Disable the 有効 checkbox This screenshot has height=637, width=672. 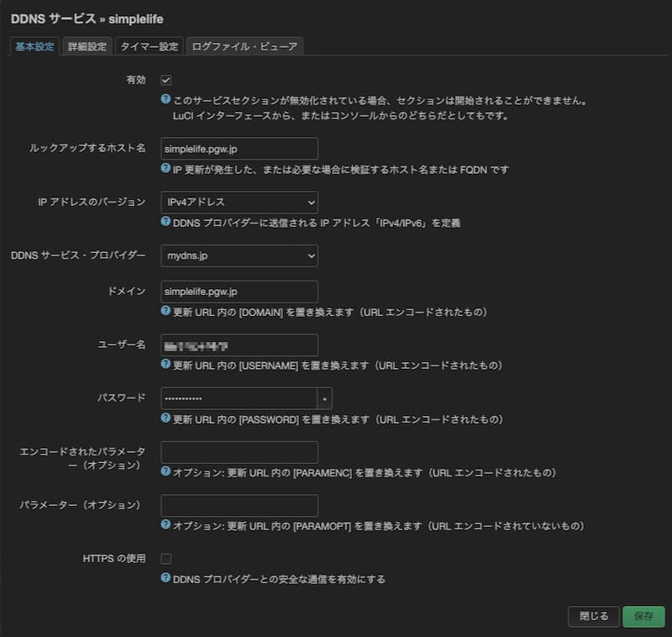(166, 80)
